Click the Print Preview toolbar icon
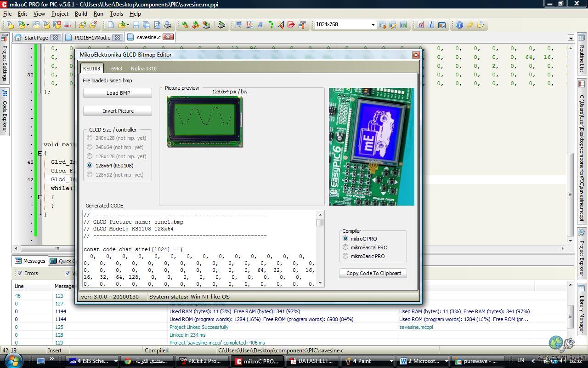 coord(157,25)
